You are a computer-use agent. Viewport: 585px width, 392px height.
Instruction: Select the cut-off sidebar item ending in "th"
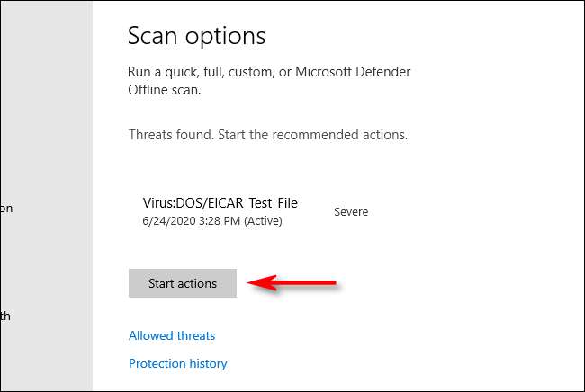point(6,316)
